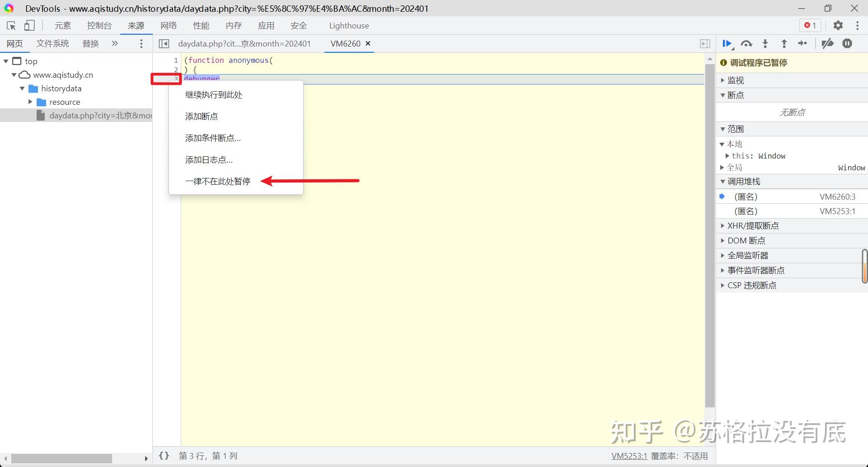Toggle the device emulation toolbar
Viewport: 868px width, 467px height.
coord(29,25)
